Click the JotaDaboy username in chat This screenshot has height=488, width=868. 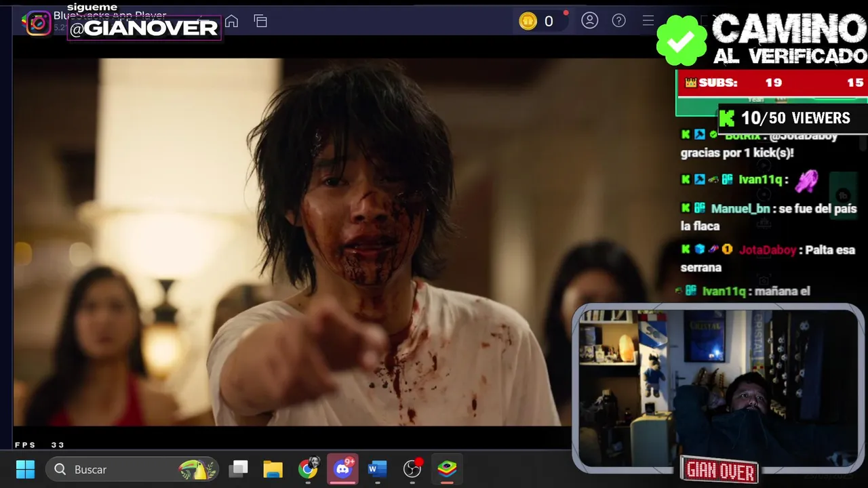coord(768,250)
